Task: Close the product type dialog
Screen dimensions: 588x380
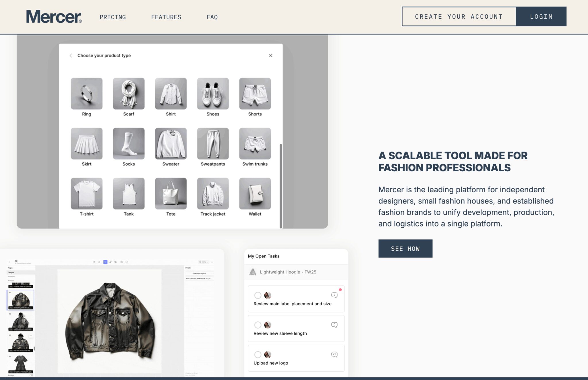Action: click(270, 55)
